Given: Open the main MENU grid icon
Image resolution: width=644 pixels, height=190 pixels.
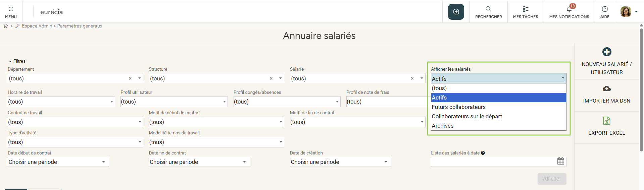Looking at the screenshot, I should coord(11,9).
